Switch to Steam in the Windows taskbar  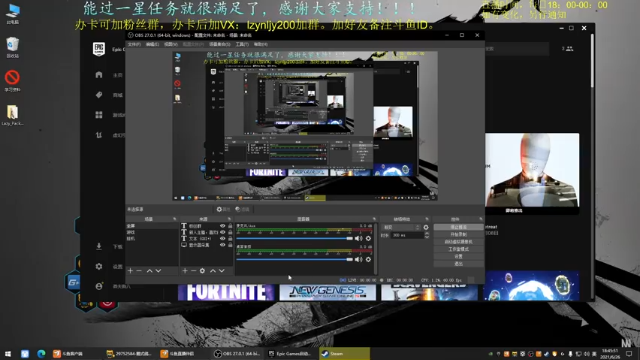344,353
